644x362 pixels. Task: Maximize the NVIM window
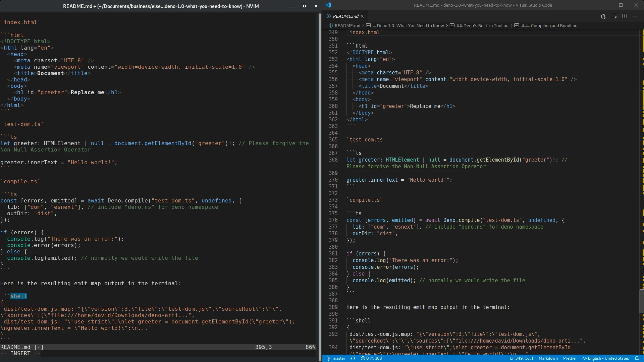(x=305, y=6)
